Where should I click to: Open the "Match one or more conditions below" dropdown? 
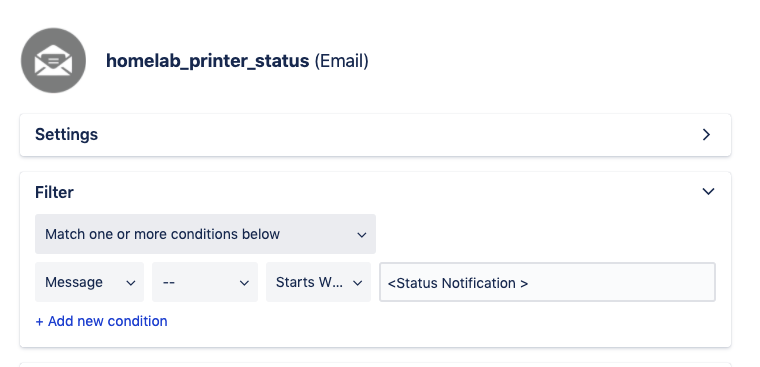pos(205,234)
